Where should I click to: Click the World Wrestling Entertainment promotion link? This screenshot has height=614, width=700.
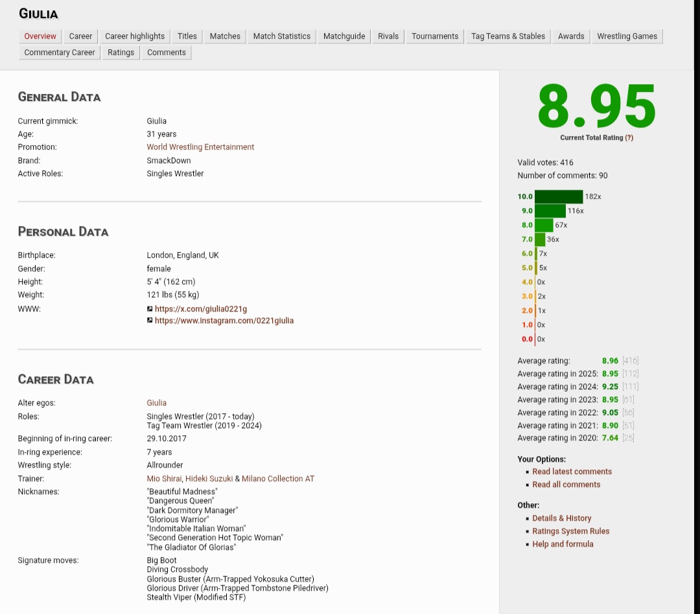pos(200,147)
